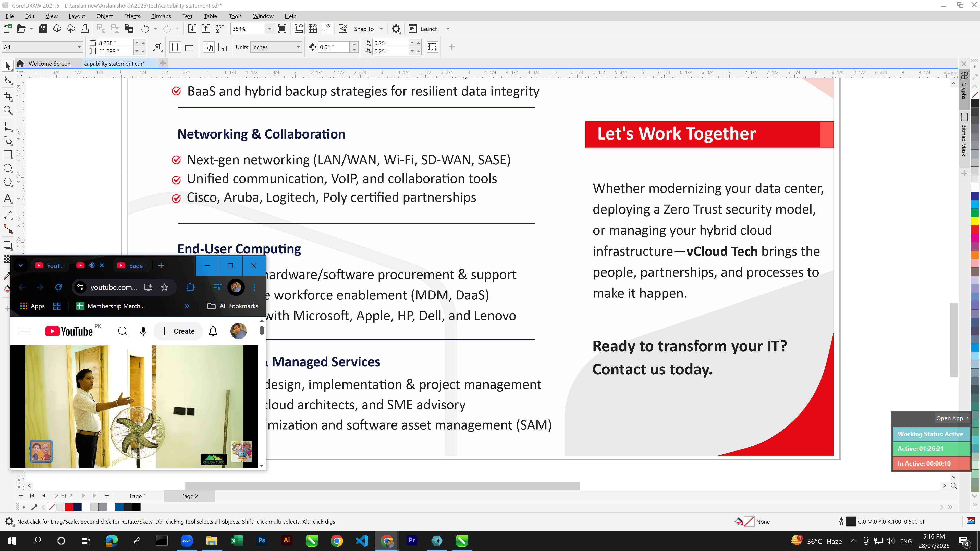Click the New document icon

click(7, 29)
